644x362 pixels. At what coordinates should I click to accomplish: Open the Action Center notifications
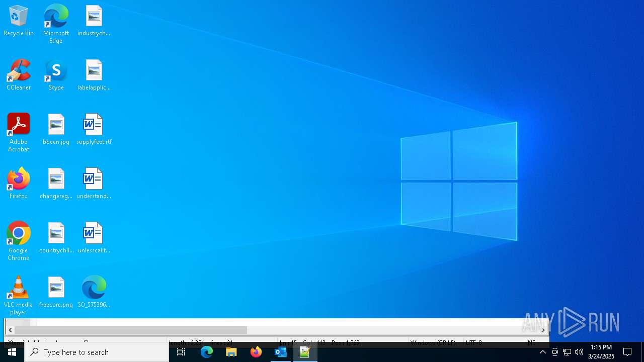coord(627,352)
